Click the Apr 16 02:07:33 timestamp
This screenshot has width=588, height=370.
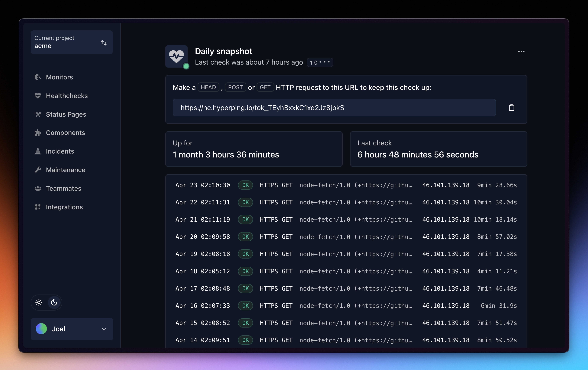pyautogui.click(x=203, y=306)
